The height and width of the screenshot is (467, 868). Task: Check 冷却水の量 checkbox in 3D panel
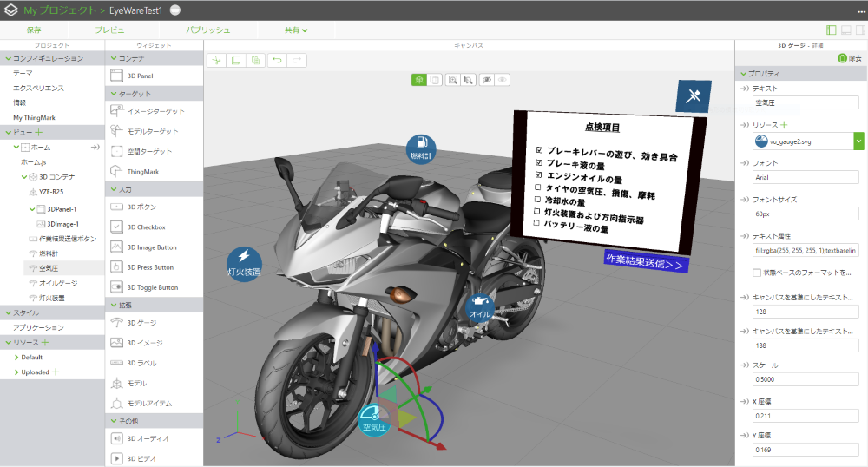tap(537, 199)
